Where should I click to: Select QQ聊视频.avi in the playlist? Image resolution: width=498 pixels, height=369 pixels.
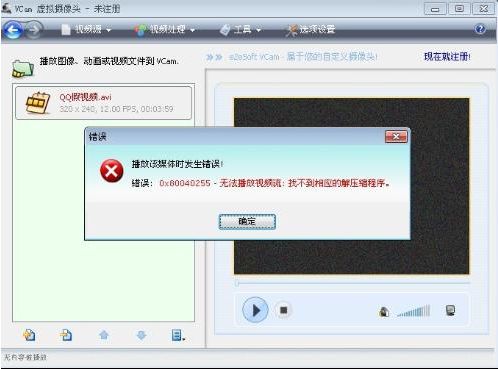(104, 103)
